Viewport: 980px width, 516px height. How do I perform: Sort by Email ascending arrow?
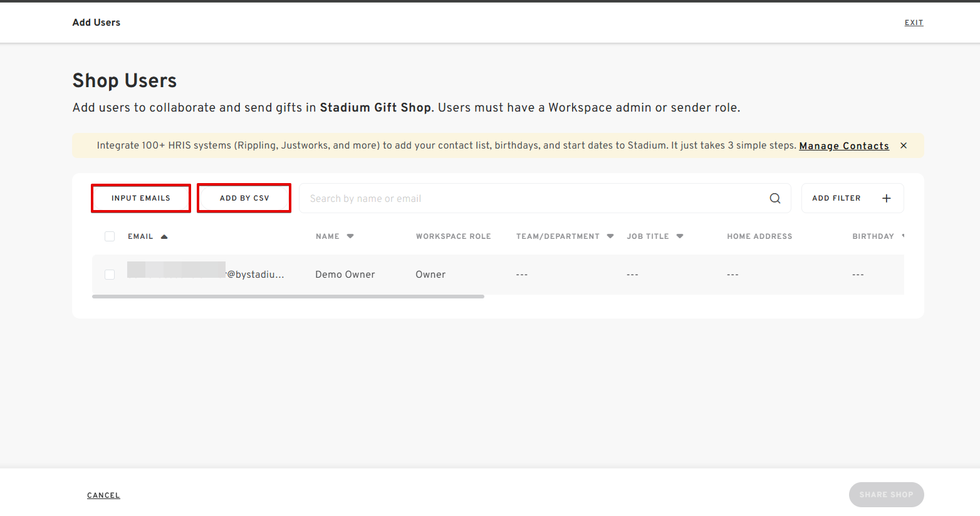point(164,236)
